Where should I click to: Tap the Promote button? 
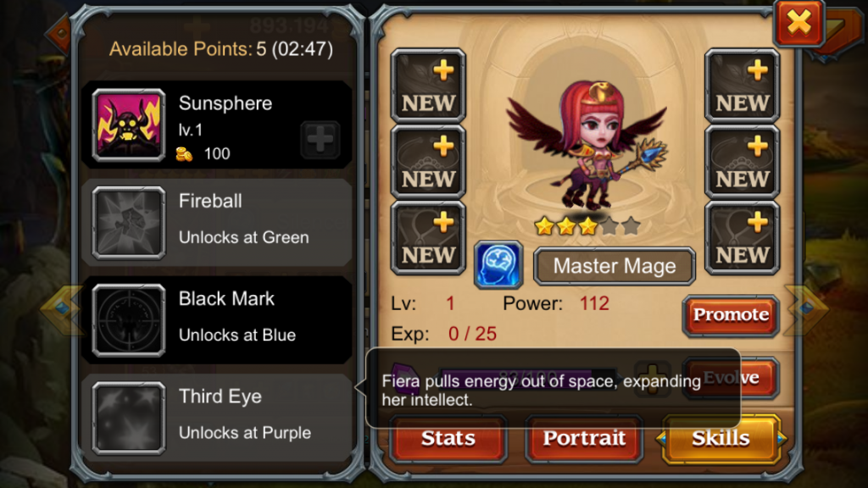click(732, 315)
